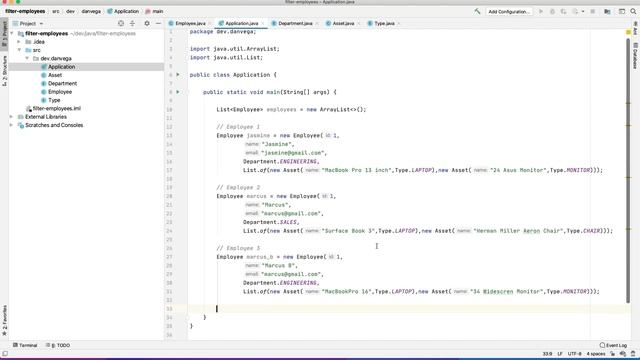The height and width of the screenshot is (360, 640).
Task: Click the window layout icon beside Search Everywhere
Action: pyautogui.click(x=622, y=11)
